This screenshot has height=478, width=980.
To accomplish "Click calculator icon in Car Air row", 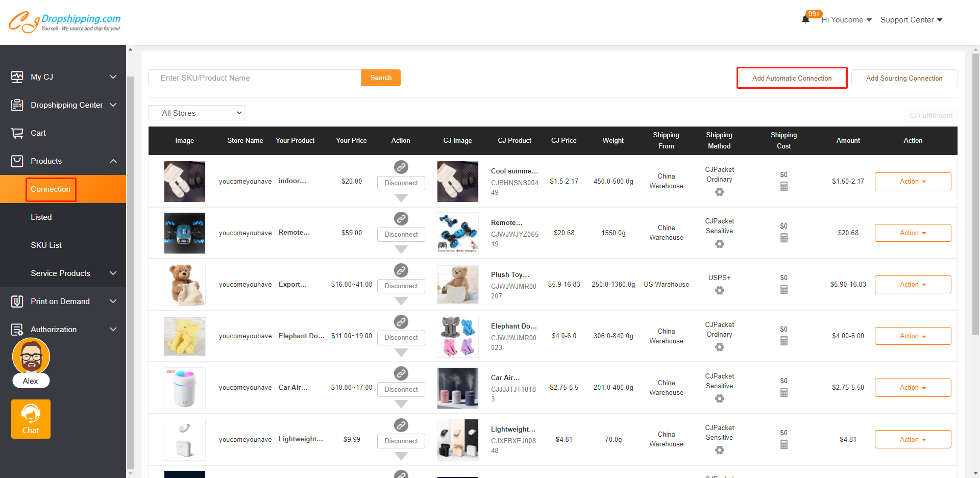I will [783, 392].
